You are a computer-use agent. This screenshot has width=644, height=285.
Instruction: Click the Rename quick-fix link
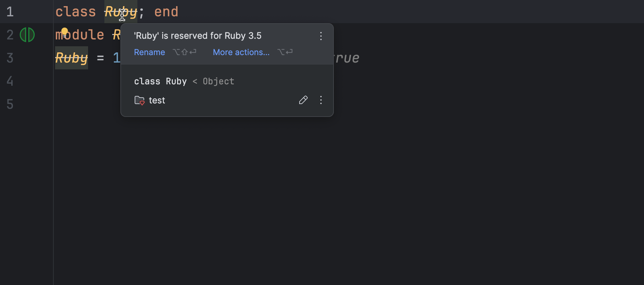149,52
